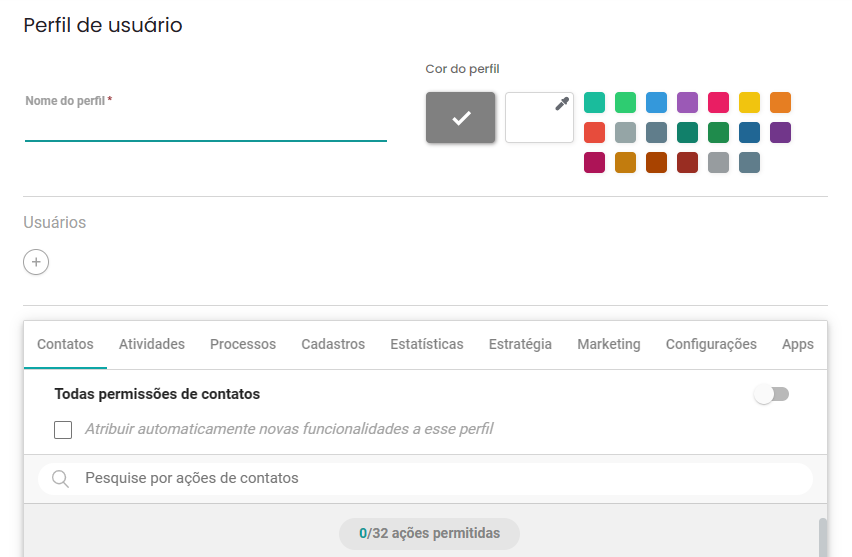This screenshot has height=557, width=852.
Task: Click the Nome do perfil field
Action: [205, 128]
